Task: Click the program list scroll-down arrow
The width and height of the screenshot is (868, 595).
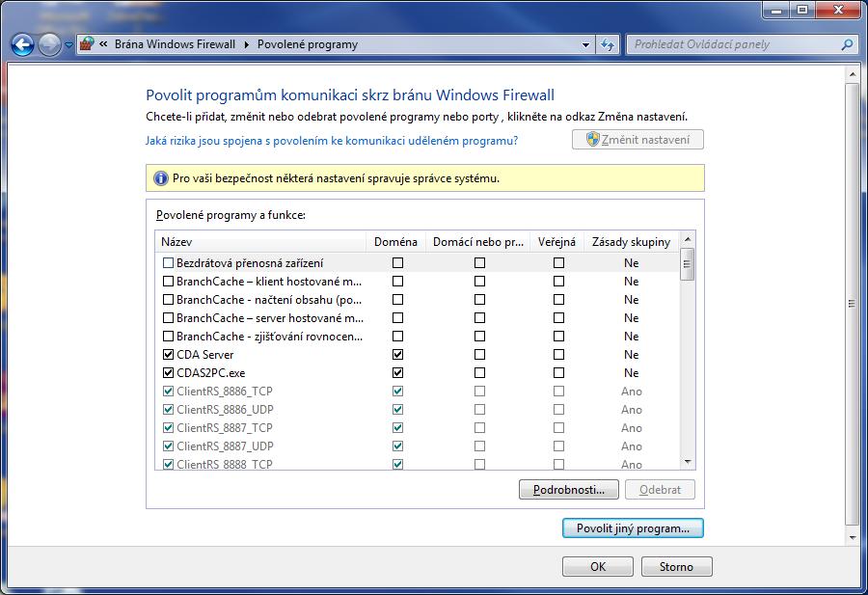Action: coord(688,462)
